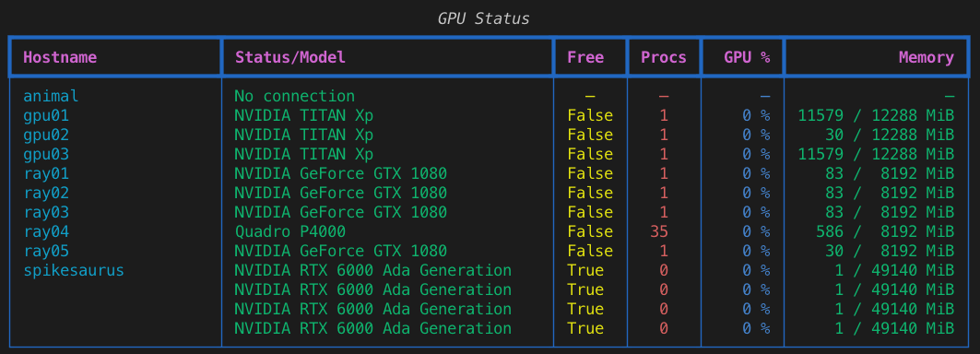Click memory 83 / 8192 MiB for ray01
Screen dimensions: 980x354
pos(890,173)
